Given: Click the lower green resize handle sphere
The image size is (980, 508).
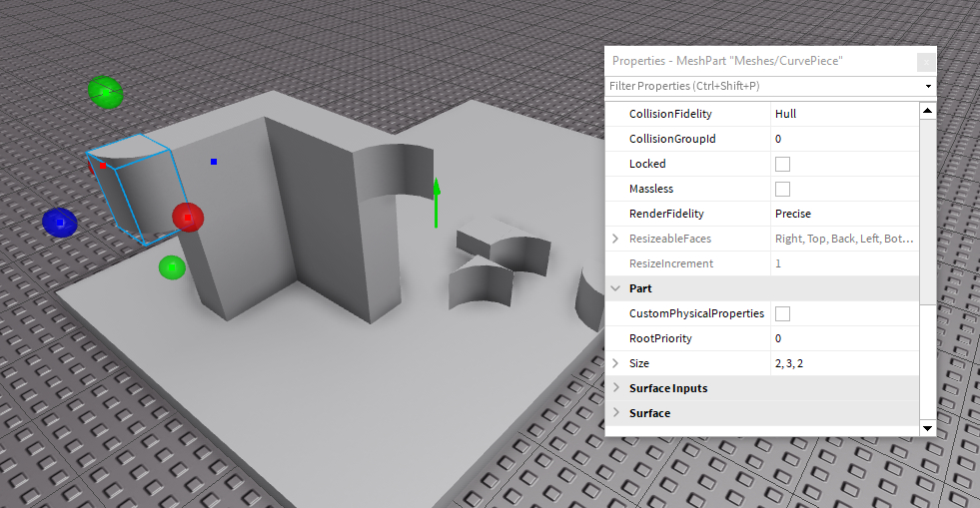Looking at the screenshot, I should pyautogui.click(x=172, y=267).
